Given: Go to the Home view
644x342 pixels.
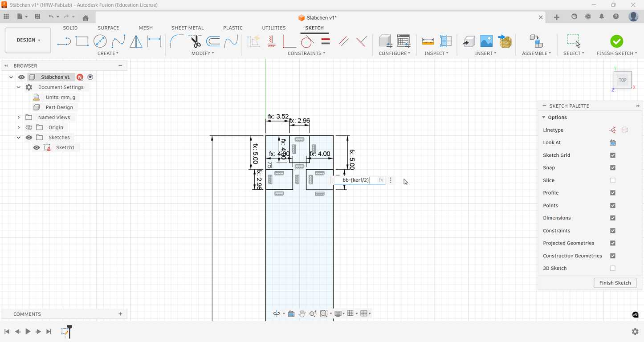Looking at the screenshot, I should [86, 17].
